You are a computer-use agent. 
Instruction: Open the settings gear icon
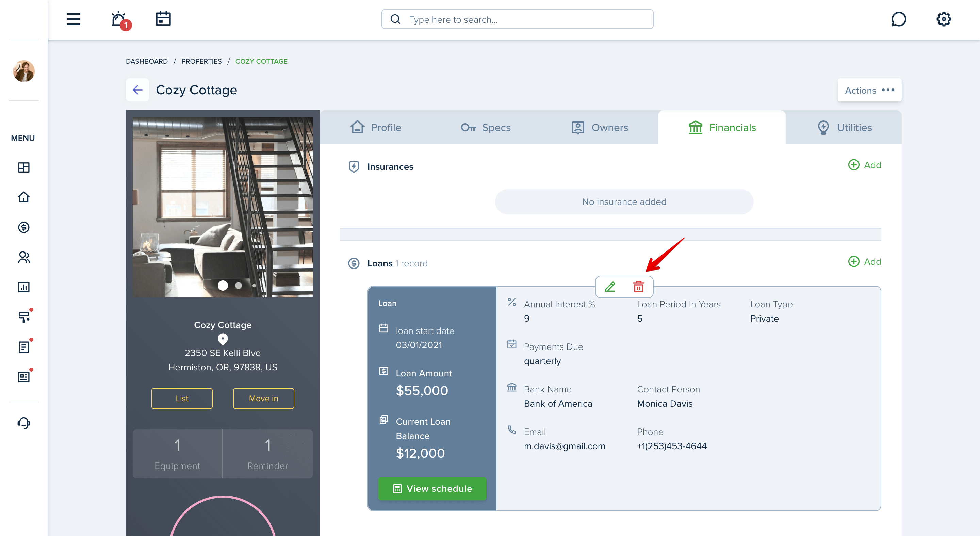coord(944,19)
